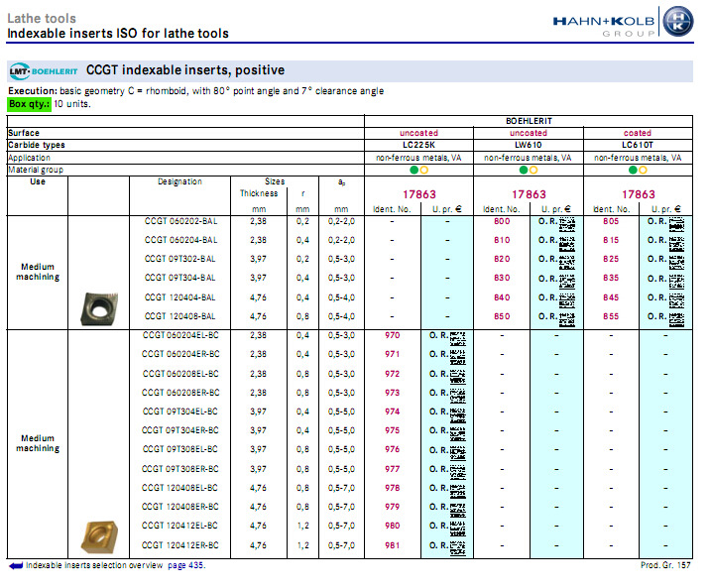
Task: Click data matrix code beside ident 975
Action: [458, 433]
